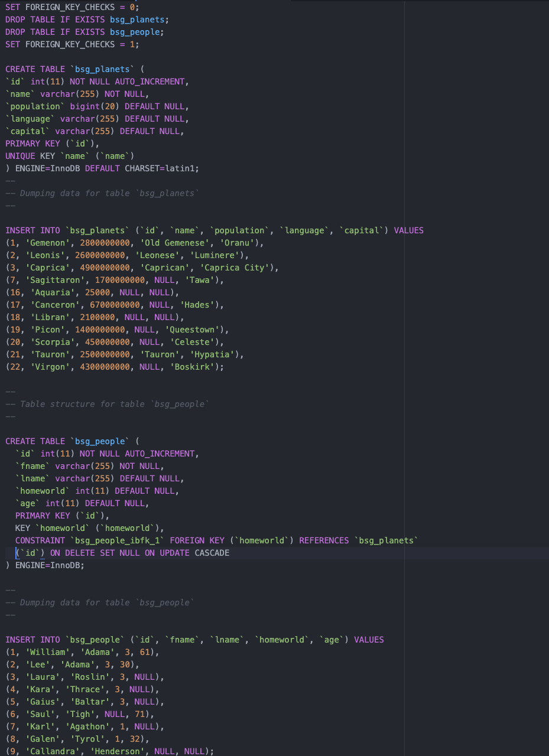Click the Table structure for bsg_people comment
The image size is (549, 756).
click(x=106, y=403)
